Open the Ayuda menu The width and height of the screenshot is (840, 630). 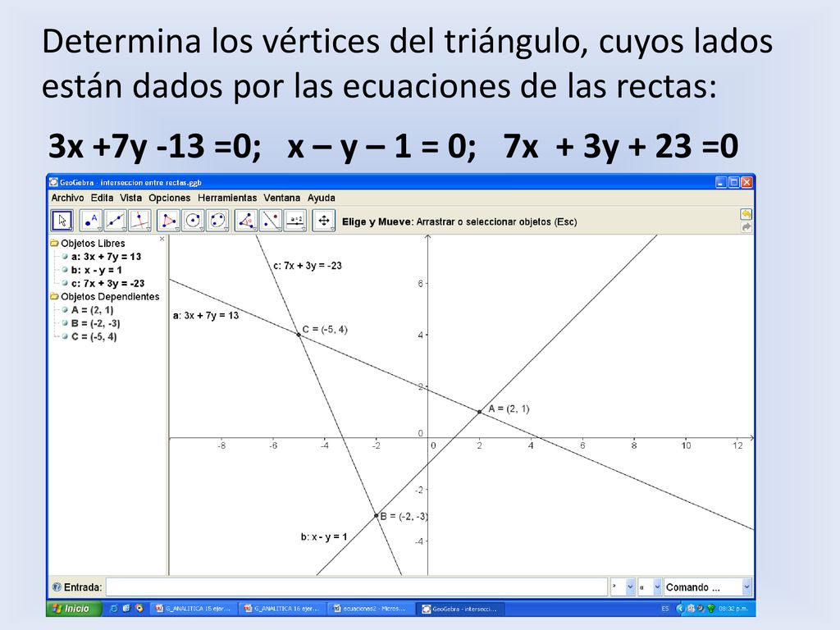(322, 198)
